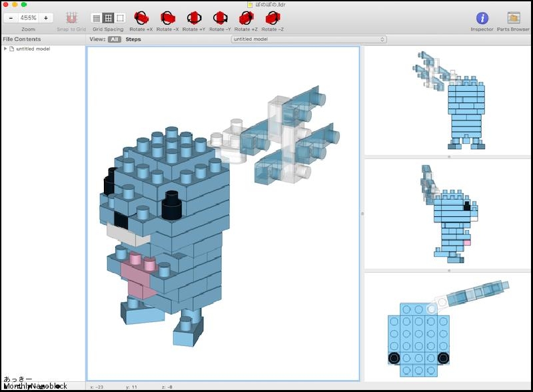Toggle Snap to Grid
This screenshot has width=533, height=392.
click(x=71, y=18)
